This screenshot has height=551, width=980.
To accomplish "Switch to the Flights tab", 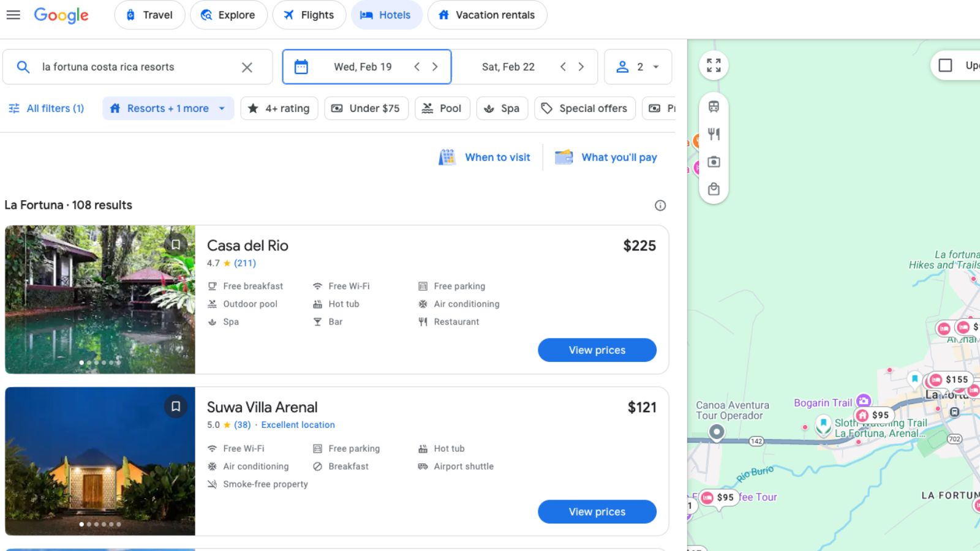I will point(309,15).
